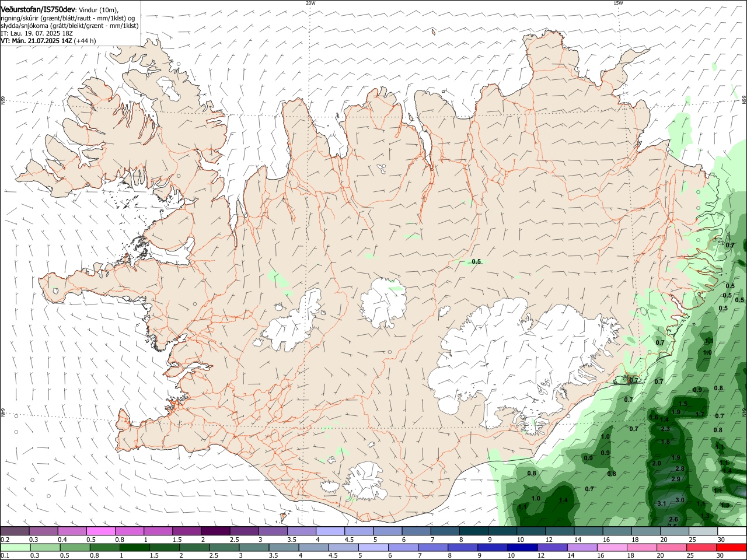Click the 2.6 rain value on the map
Image resolution: width=747 pixels, height=560 pixels.
pos(673,519)
